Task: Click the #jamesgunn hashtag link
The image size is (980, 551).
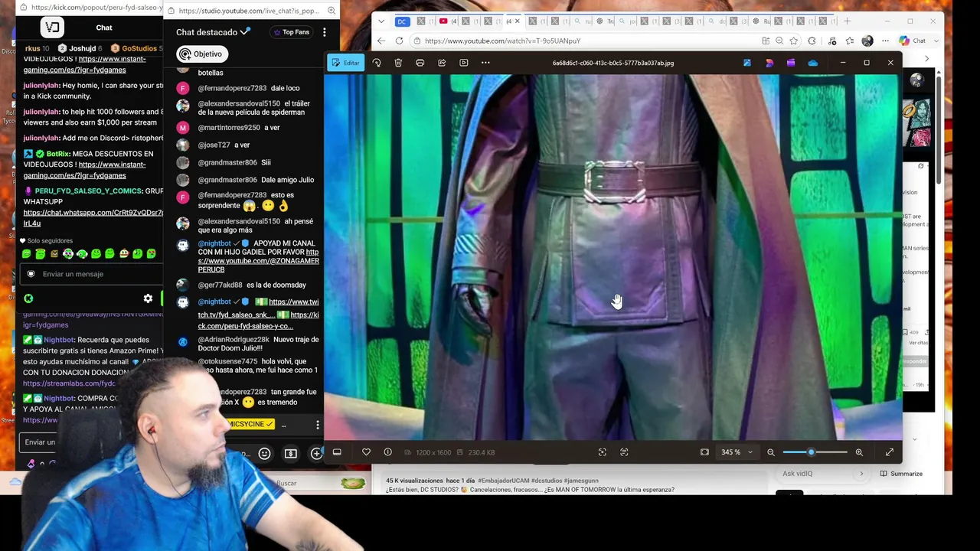Action: coord(582,481)
